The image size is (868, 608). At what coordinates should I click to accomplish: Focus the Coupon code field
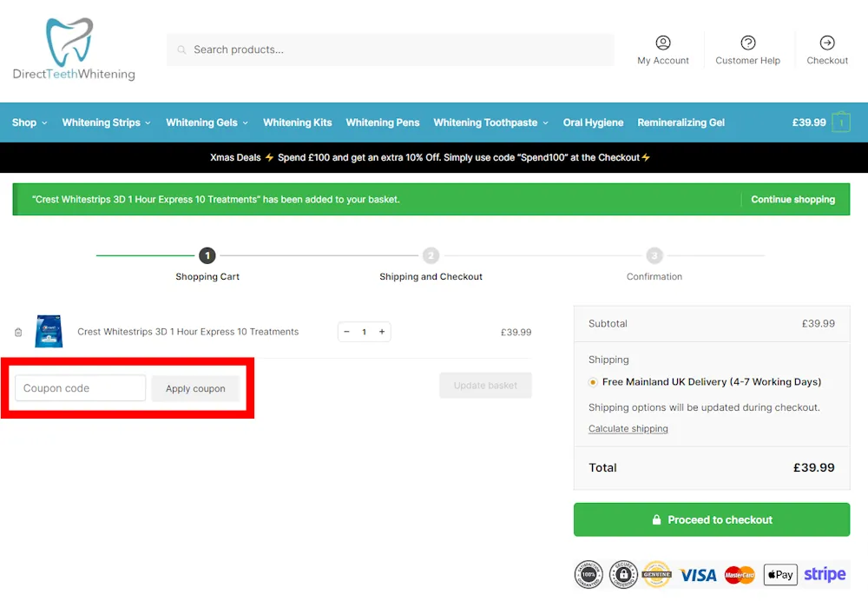80,388
